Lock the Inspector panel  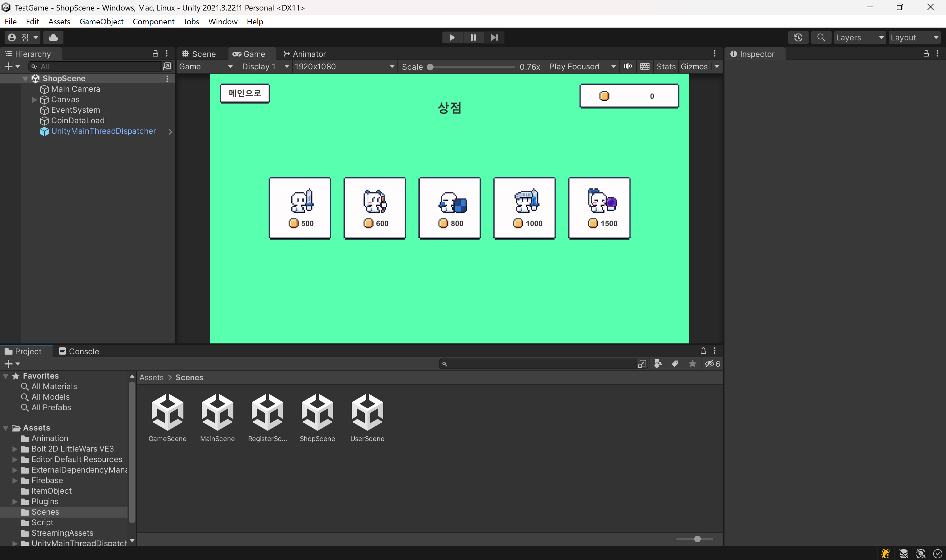coord(926,54)
